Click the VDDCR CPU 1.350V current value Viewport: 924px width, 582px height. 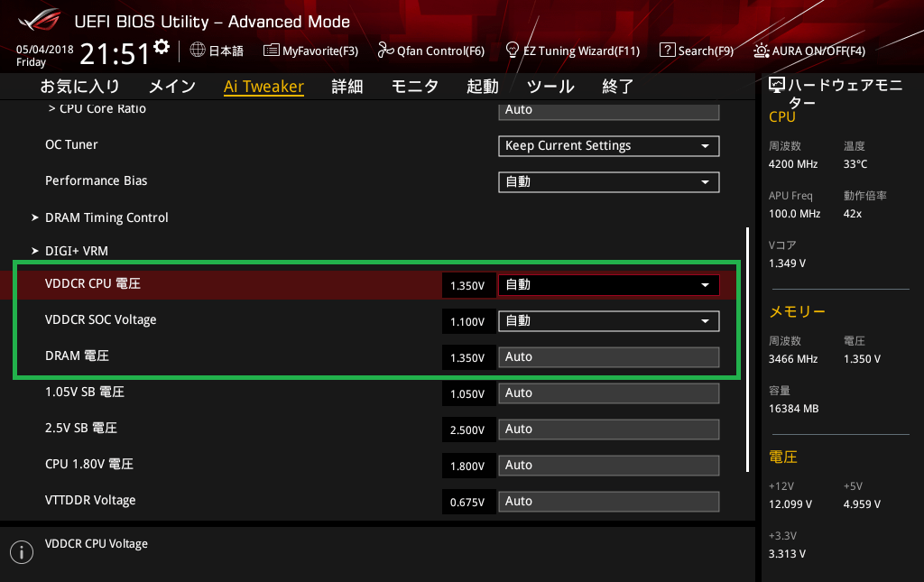tap(468, 286)
